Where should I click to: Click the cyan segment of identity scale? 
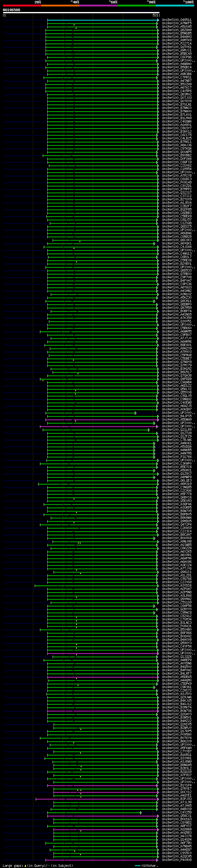point(175,6)
